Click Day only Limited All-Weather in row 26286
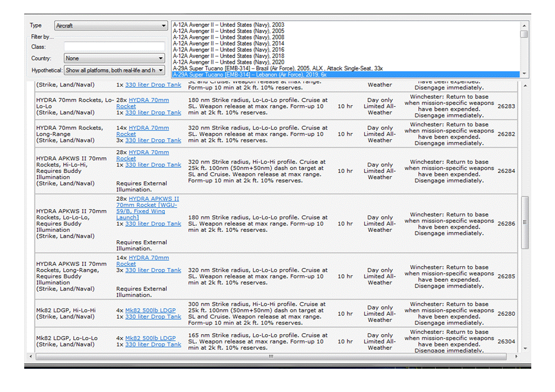 380,223
